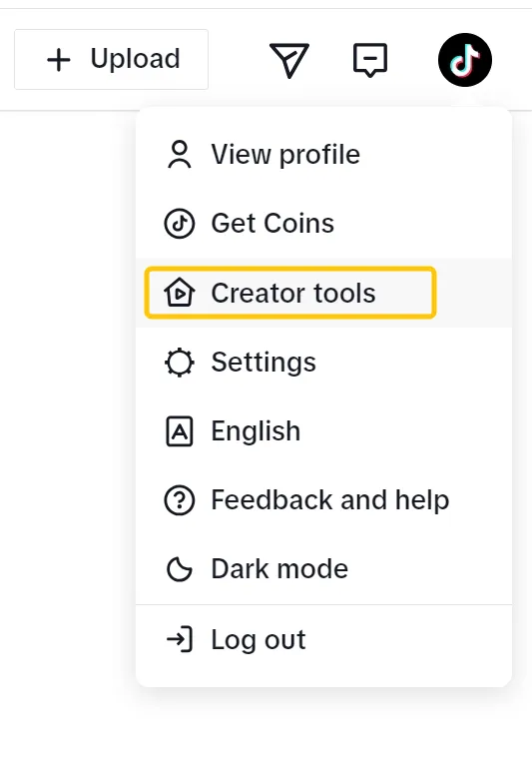Click the TikTok coin icon
532x775 pixels.
[180, 224]
